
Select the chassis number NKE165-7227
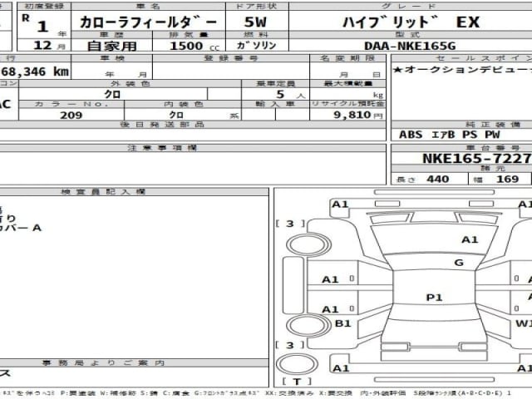coord(477,159)
